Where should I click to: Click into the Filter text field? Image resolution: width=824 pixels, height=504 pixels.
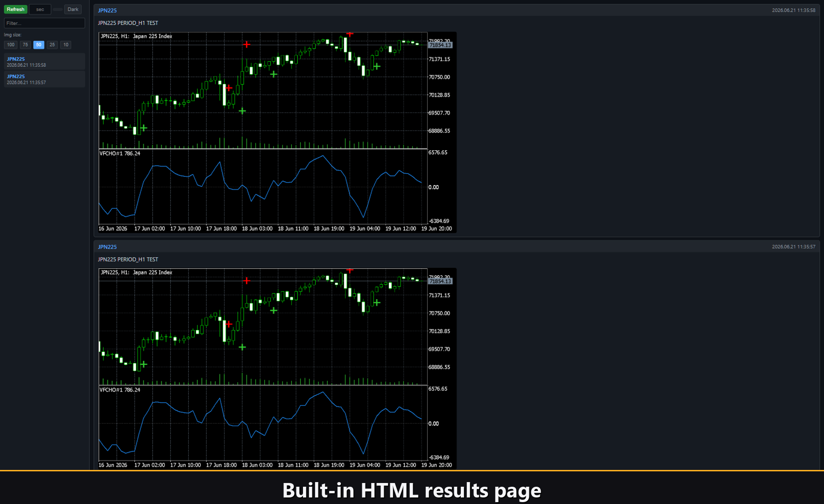[x=44, y=23]
